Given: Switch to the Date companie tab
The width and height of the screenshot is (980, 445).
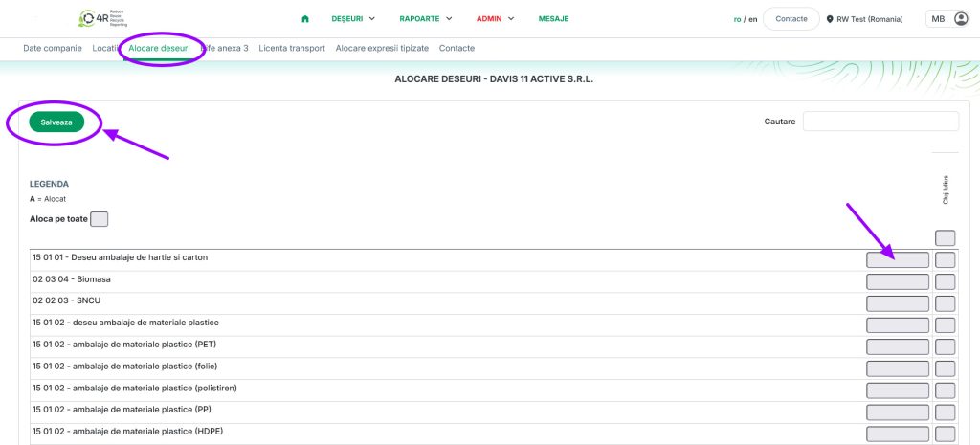Looking at the screenshot, I should click(x=53, y=48).
